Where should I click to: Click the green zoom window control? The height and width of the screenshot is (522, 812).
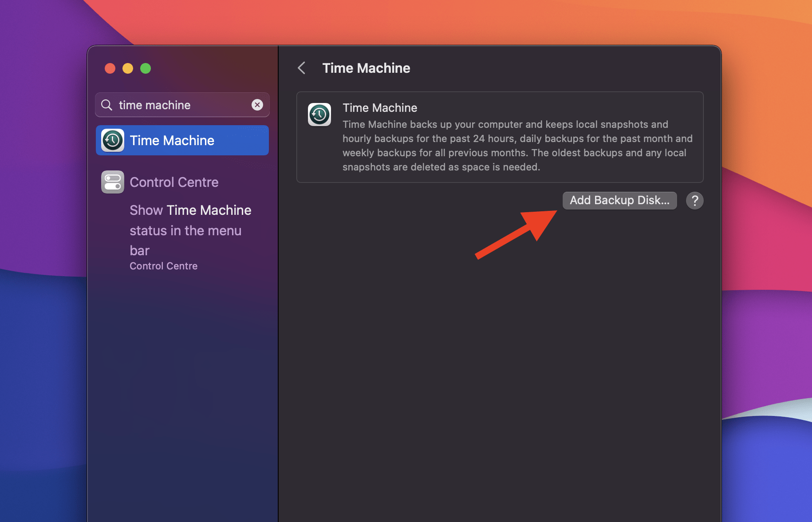coord(146,68)
